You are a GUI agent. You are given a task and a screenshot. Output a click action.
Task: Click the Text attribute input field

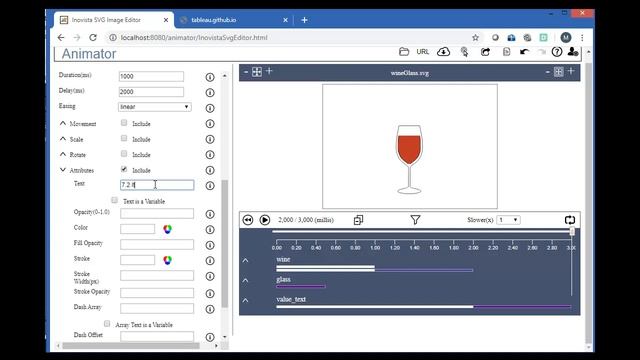coord(157,185)
